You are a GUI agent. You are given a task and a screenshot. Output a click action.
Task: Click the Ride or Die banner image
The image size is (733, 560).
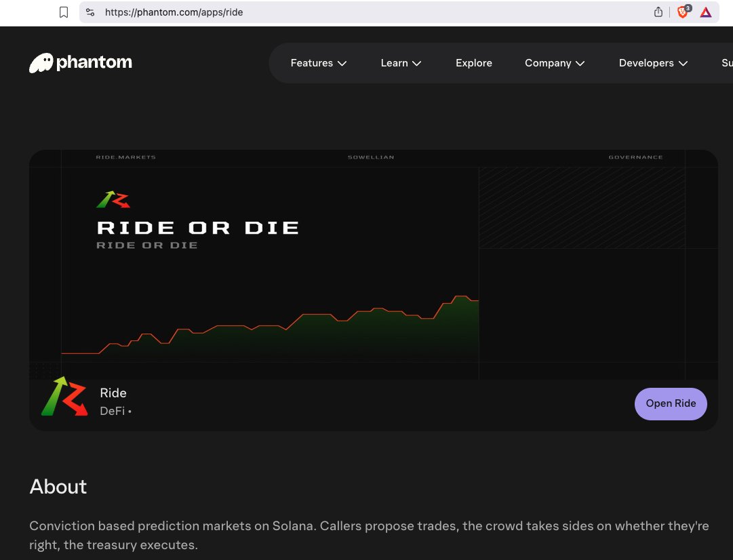(x=373, y=264)
